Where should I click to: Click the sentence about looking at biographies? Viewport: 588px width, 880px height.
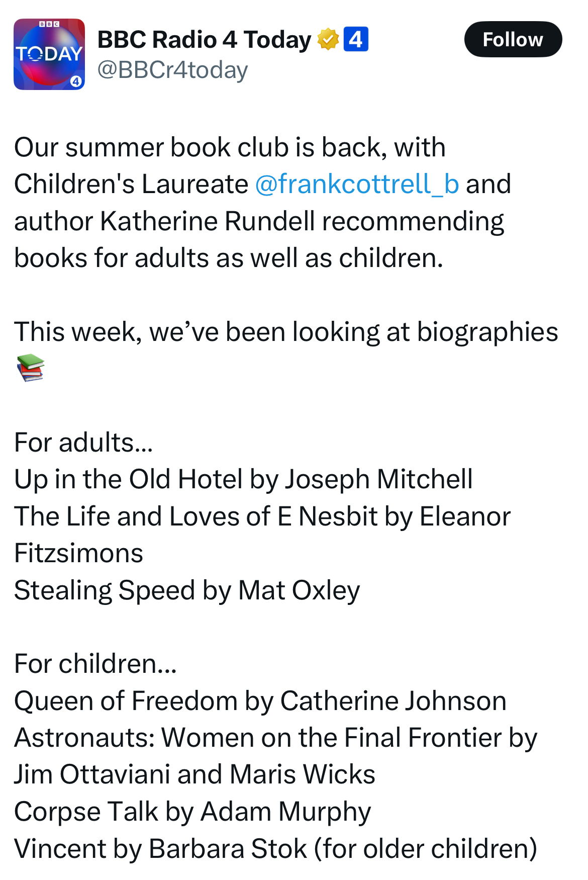(286, 332)
